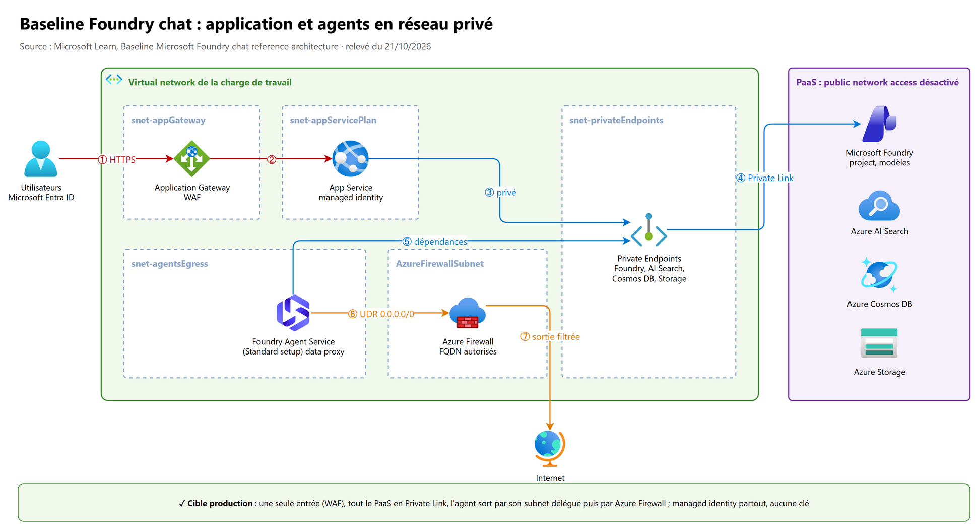Select the '②' step number on red arrow

(x=272, y=160)
